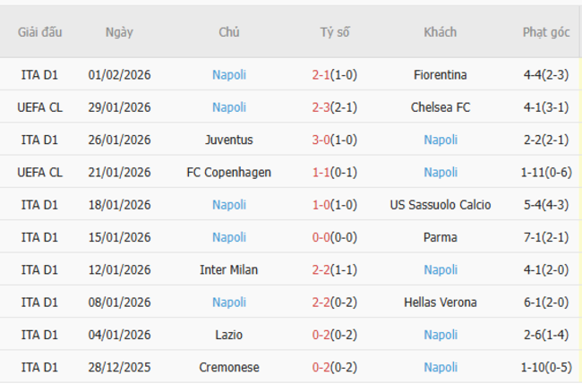The image size is (582, 392).
Task: Open the Fiorentina team link
Action: tap(441, 75)
